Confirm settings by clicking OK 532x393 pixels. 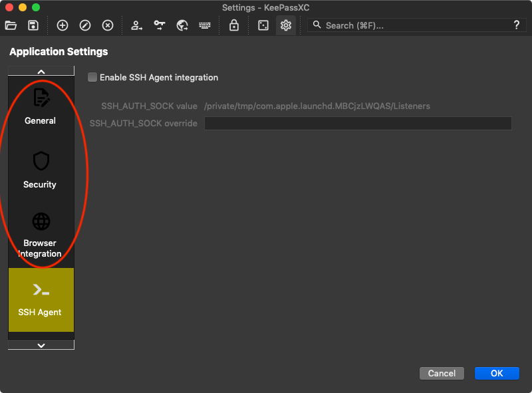point(497,373)
